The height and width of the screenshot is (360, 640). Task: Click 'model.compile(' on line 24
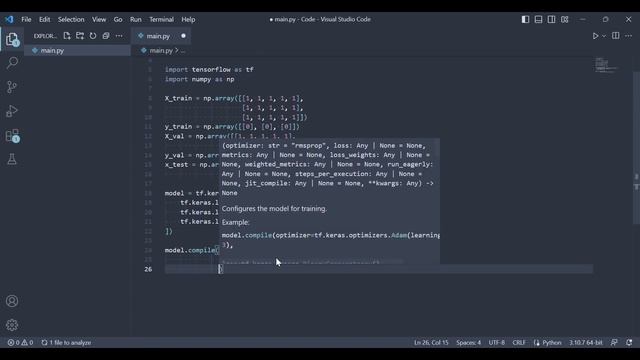tap(192, 250)
